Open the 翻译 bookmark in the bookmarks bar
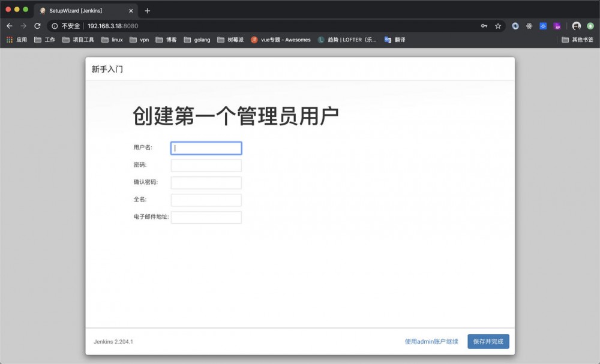 (399, 40)
